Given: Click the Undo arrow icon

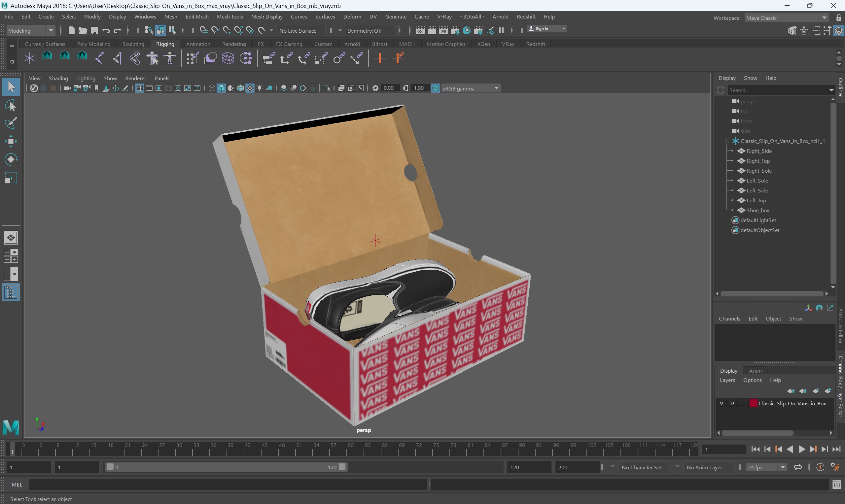Looking at the screenshot, I should tap(106, 31).
